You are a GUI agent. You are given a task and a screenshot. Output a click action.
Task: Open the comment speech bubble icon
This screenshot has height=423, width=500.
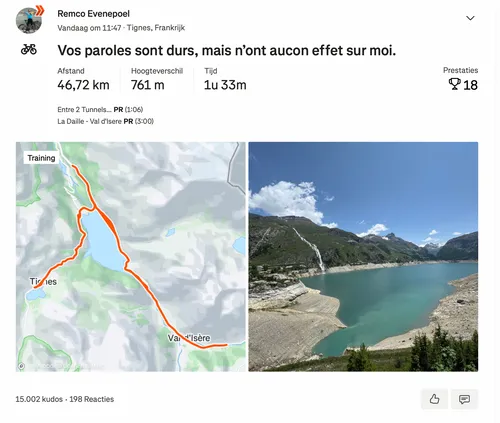(464, 399)
